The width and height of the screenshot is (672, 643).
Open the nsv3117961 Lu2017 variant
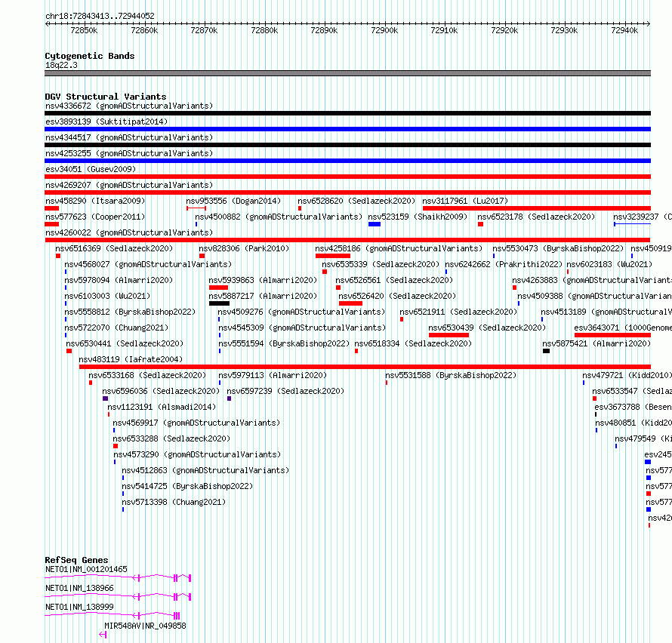click(x=465, y=201)
